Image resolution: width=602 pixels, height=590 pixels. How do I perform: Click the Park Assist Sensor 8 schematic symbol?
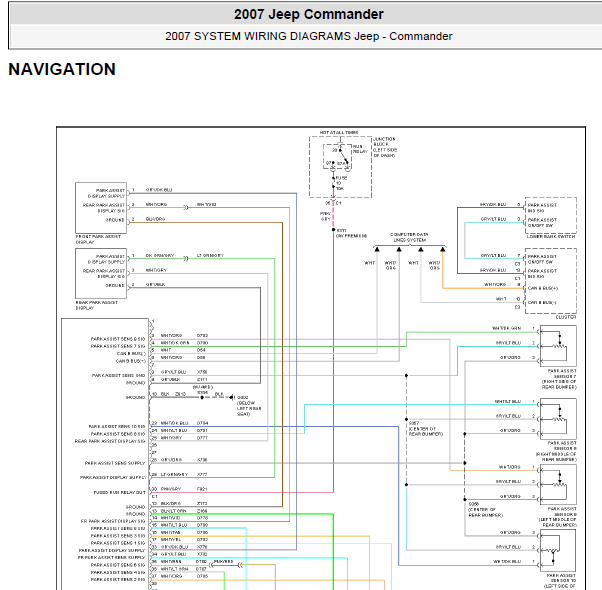coord(558,419)
